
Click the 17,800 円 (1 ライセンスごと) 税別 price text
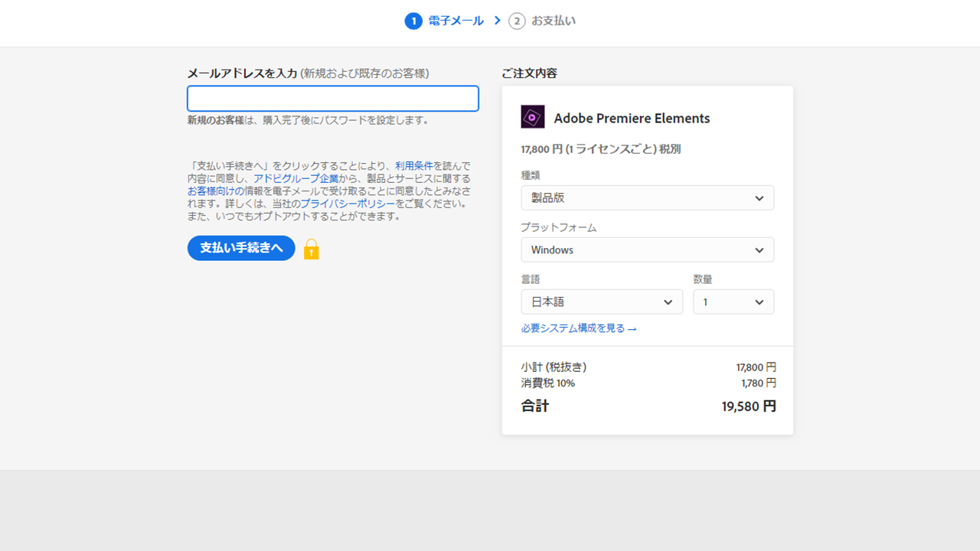coord(601,149)
